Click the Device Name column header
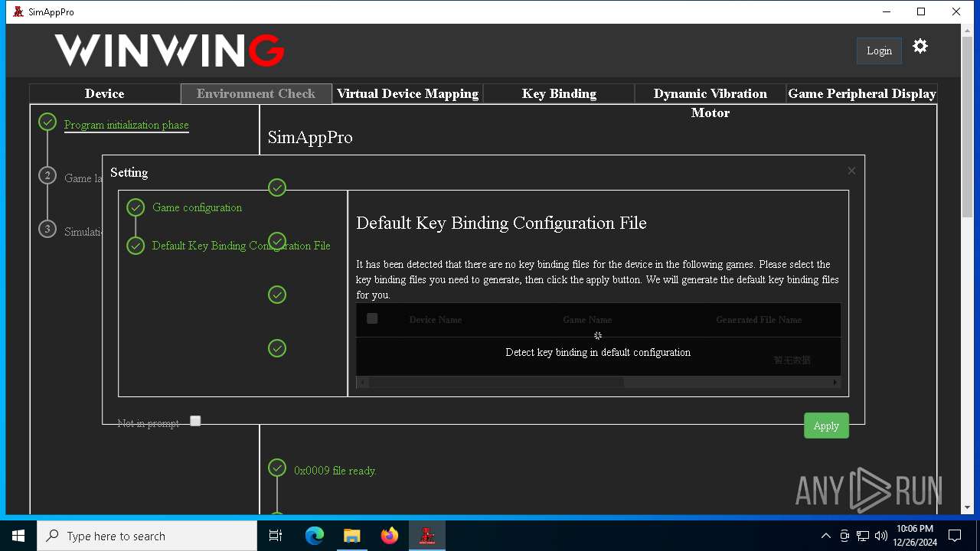The image size is (980, 551). click(436, 320)
